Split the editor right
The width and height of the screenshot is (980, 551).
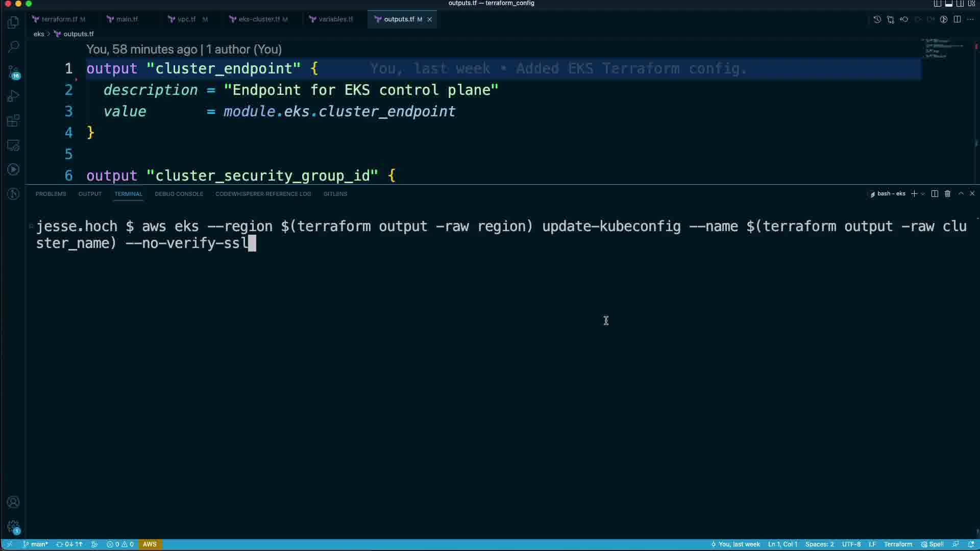(x=957, y=19)
